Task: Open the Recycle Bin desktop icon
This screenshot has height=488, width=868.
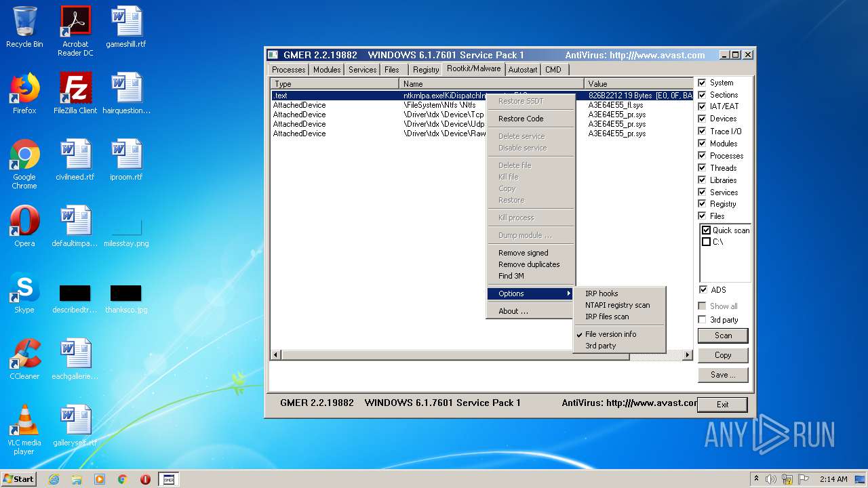Action: pos(24,27)
